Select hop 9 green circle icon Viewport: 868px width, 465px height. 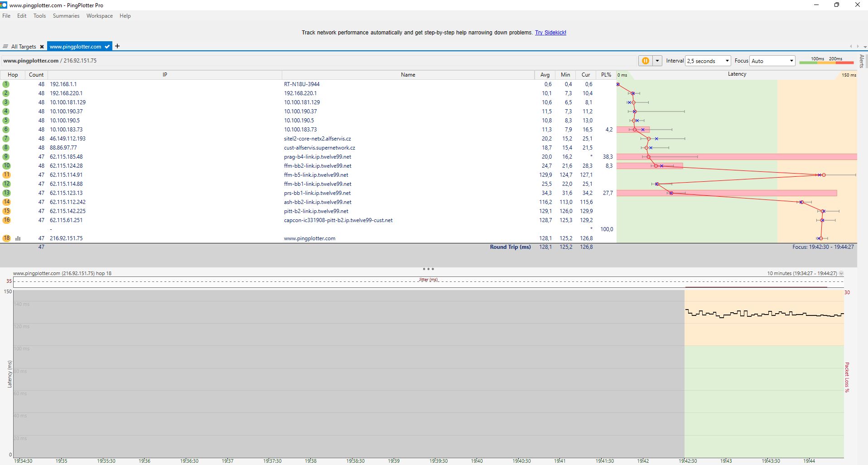click(6, 157)
